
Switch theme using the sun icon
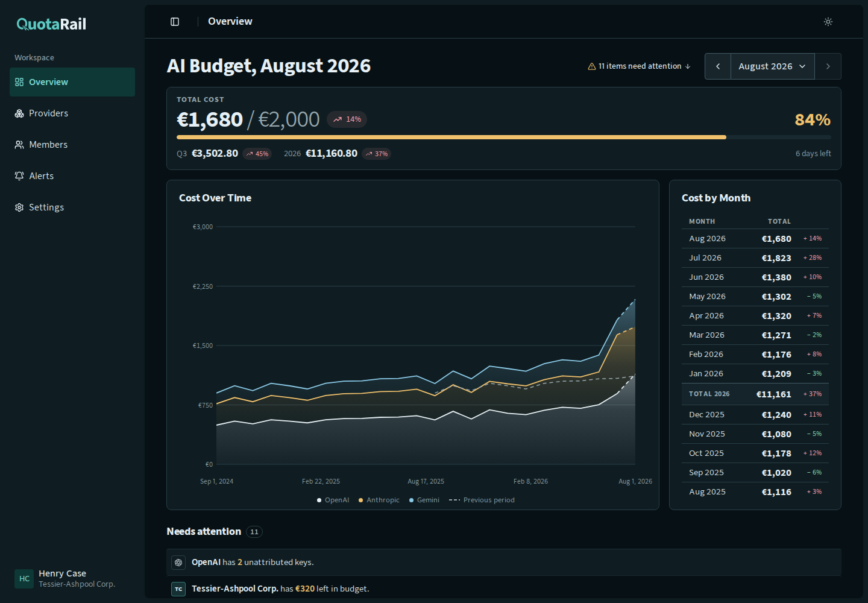pos(828,22)
